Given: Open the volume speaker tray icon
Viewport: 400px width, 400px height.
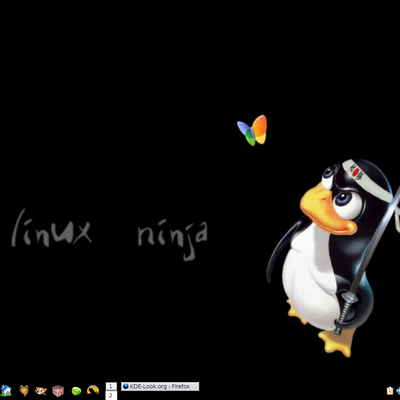Looking at the screenshot, I should coord(398,391).
